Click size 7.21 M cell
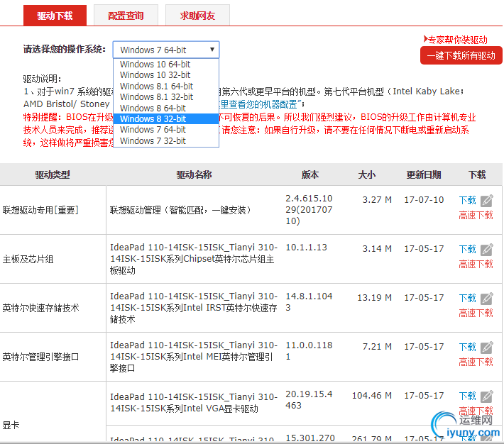The image size is (504, 444). point(377,347)
